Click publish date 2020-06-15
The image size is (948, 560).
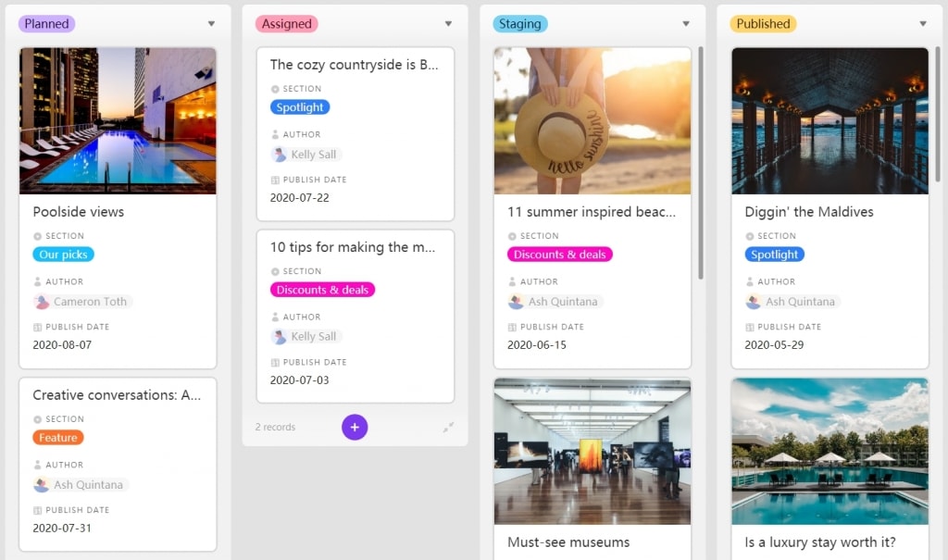point(537,344)
